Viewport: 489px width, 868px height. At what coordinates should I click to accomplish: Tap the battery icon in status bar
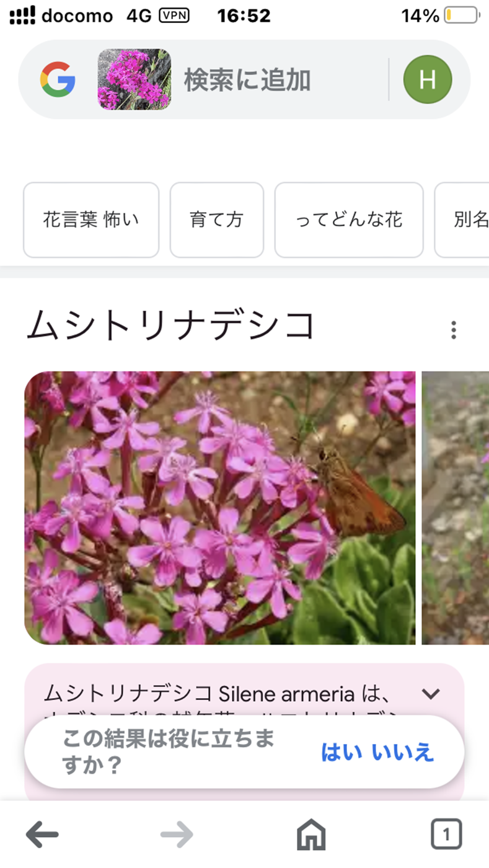461,15
